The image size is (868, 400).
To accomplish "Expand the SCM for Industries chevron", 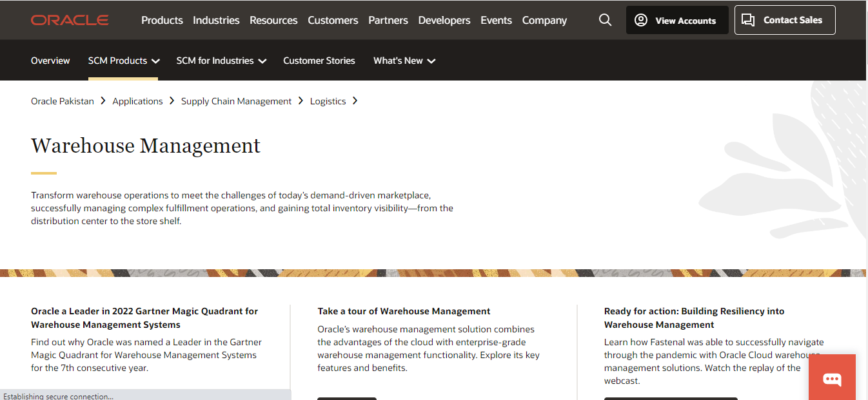I will (x=262, y=61).
